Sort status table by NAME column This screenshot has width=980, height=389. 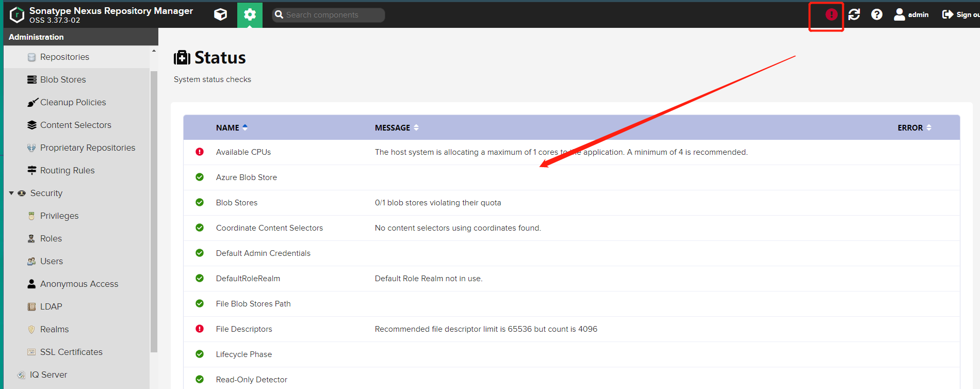point(227,127)
